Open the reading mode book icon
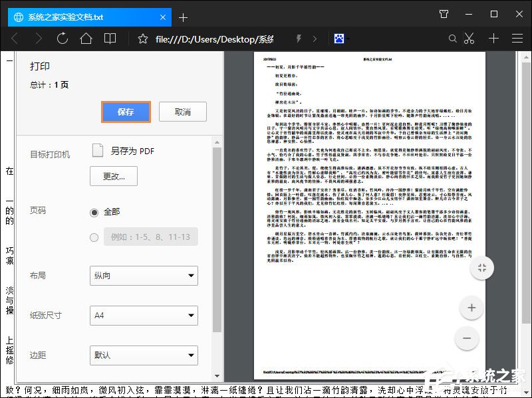The width and height of the screenshot is (532, 398). pos(110,39)
